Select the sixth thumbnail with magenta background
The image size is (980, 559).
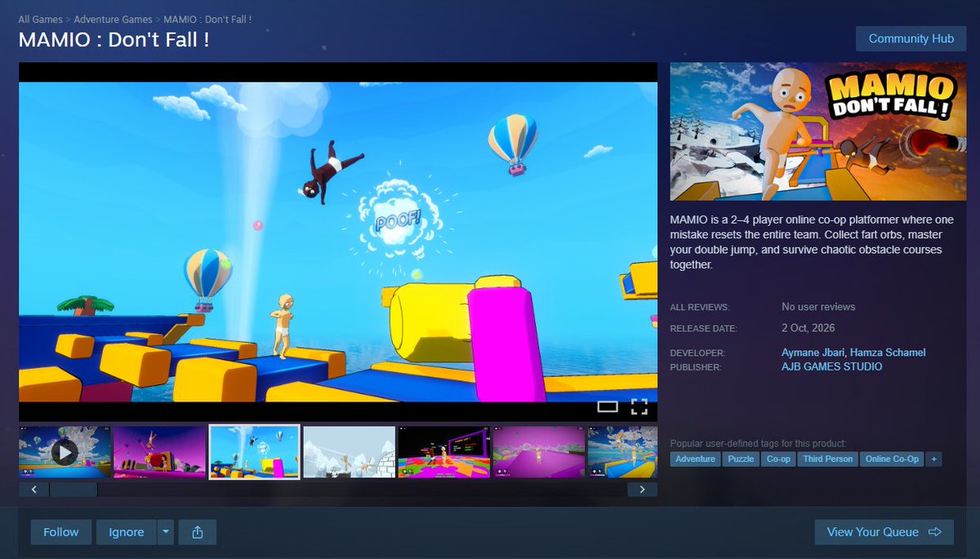[539, 451]
